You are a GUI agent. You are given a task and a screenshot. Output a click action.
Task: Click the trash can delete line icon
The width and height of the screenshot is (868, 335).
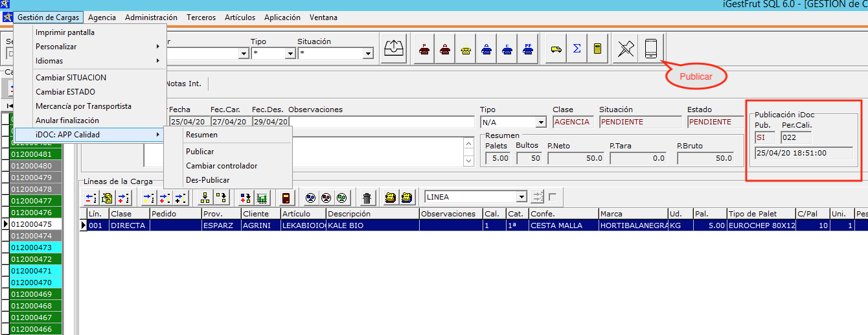click(367, 198)
